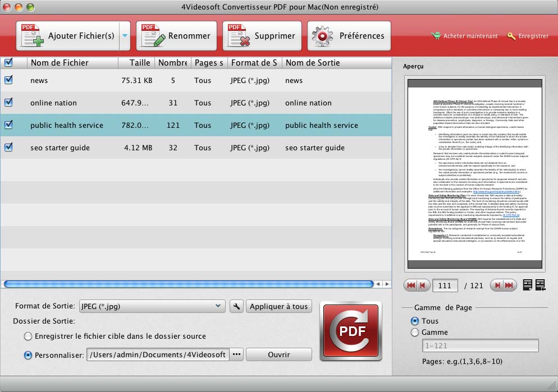Select the Gamme page range radio button
This screenshot has width=558, height=392.
pyautogui.click(x=415, y=333)
